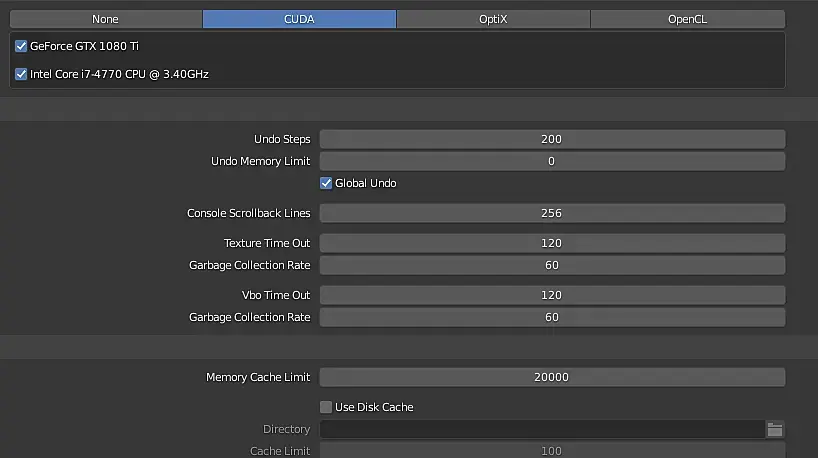Image resolution: width=818 pixels, height=458 pixels.
Task: Disable the Global Undo checkbox
Action: (326, 183)
